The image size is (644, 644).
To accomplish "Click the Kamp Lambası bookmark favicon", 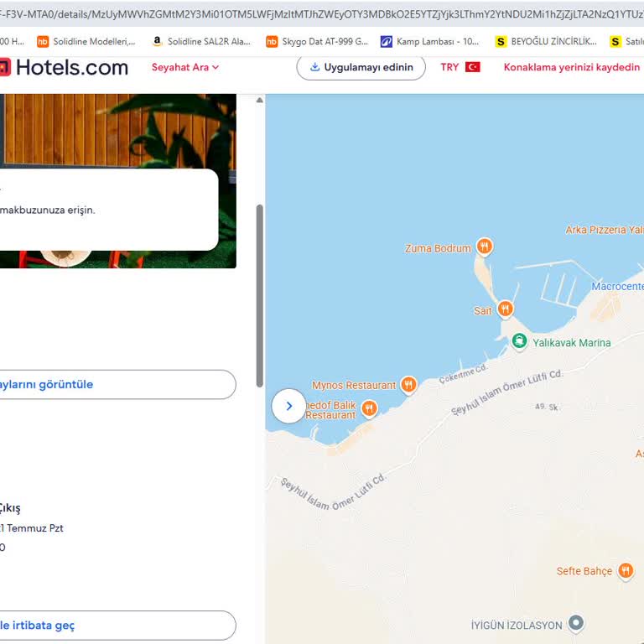I will [x=386, y=41].
